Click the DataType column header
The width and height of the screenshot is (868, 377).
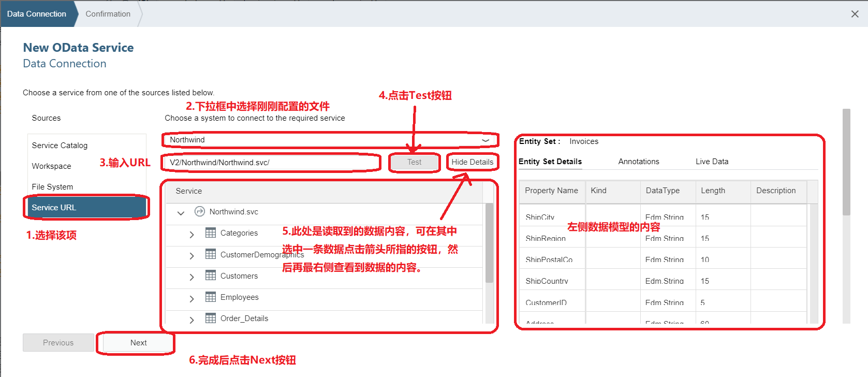pyautogui.click(x=668, y=191)
